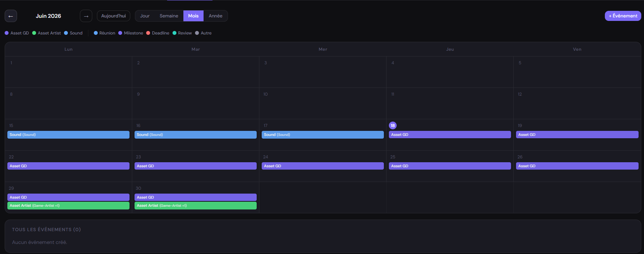Create new event with + Événement button
The height and width of the screenshot is (254, 644).
click(x=623, y=16)
